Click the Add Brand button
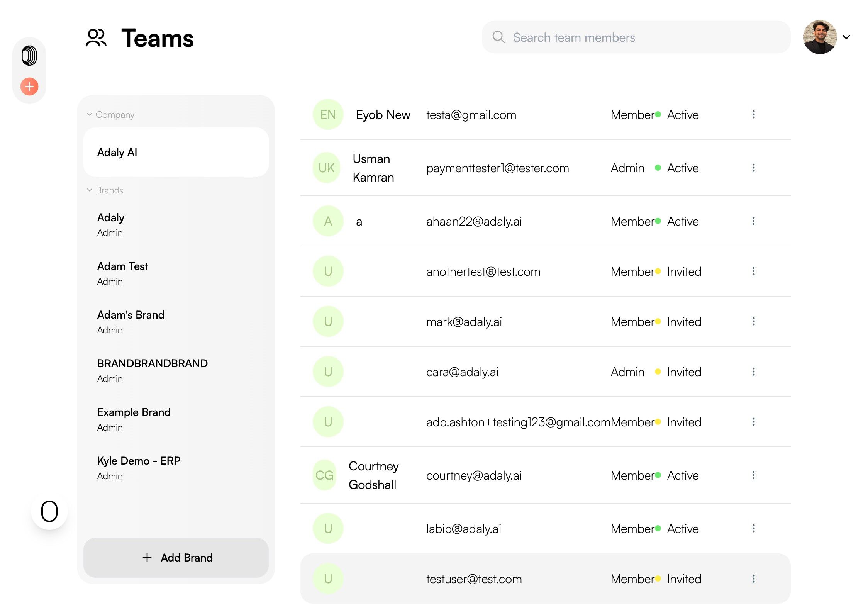Screen dimensions: 868x604 176,557
